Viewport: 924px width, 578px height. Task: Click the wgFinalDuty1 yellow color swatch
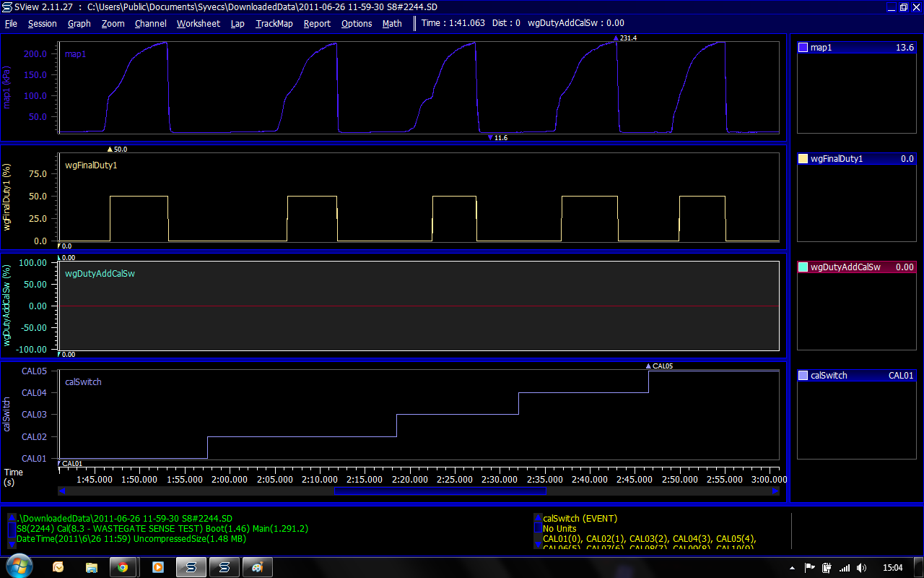point(803,159)
